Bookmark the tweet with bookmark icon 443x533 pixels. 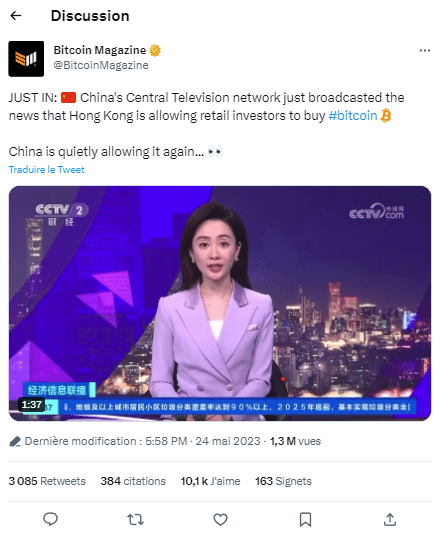pos(305,519)
